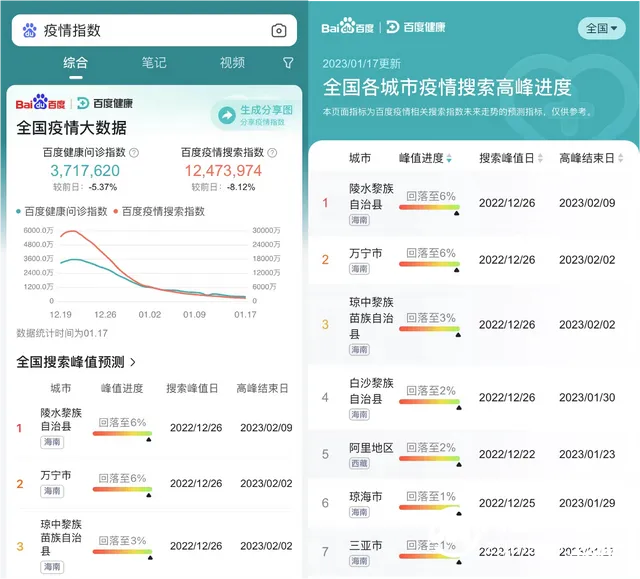Image resolution: width=640 pixels, height=579 pixels.
Task: Expand 全国搜索峰值预测 chevron
Action: [x=133, y=362]
